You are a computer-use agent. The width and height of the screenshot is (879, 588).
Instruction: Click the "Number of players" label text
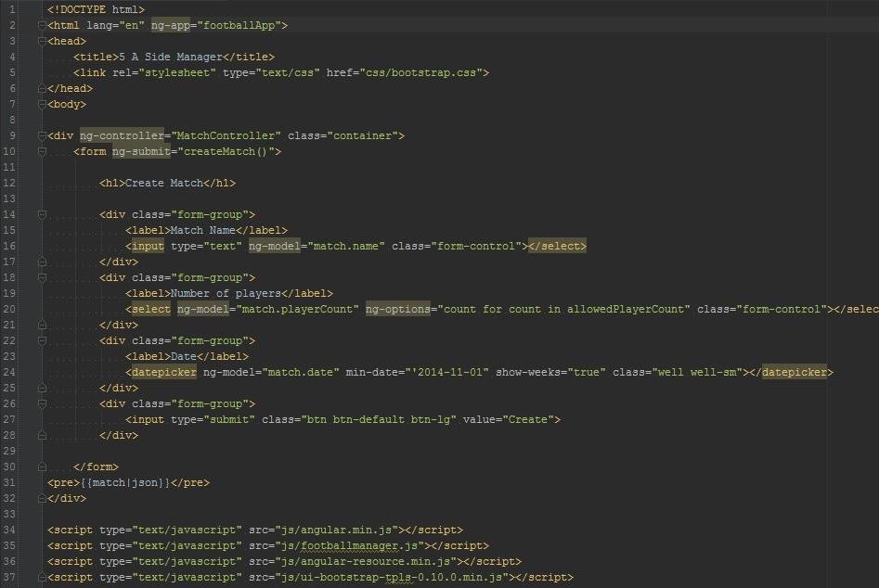(226, 293)
